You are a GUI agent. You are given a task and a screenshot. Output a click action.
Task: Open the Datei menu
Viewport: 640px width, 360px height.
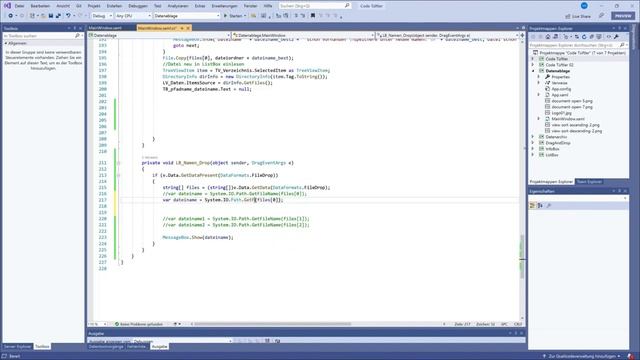click(x=19, y=6)
